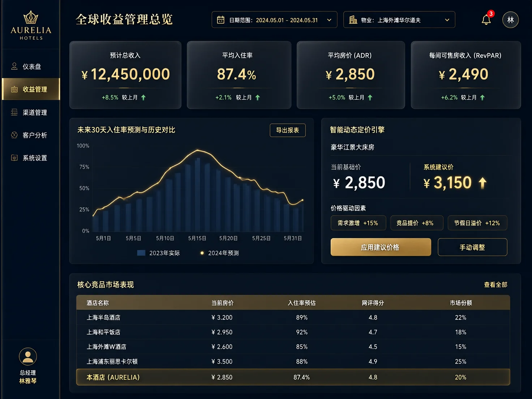Apply suggested price with 应用建议价格

pyautogui.click(x=381, y=247)
